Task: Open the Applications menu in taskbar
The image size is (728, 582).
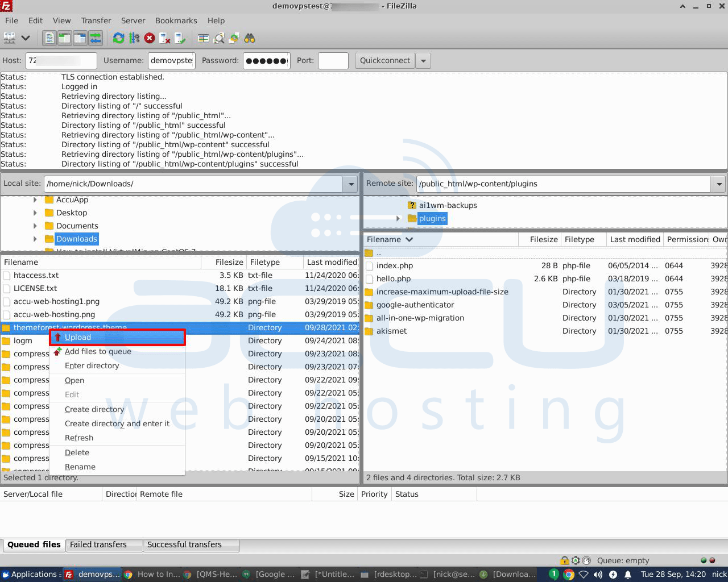Action: (x=30, y=574)
